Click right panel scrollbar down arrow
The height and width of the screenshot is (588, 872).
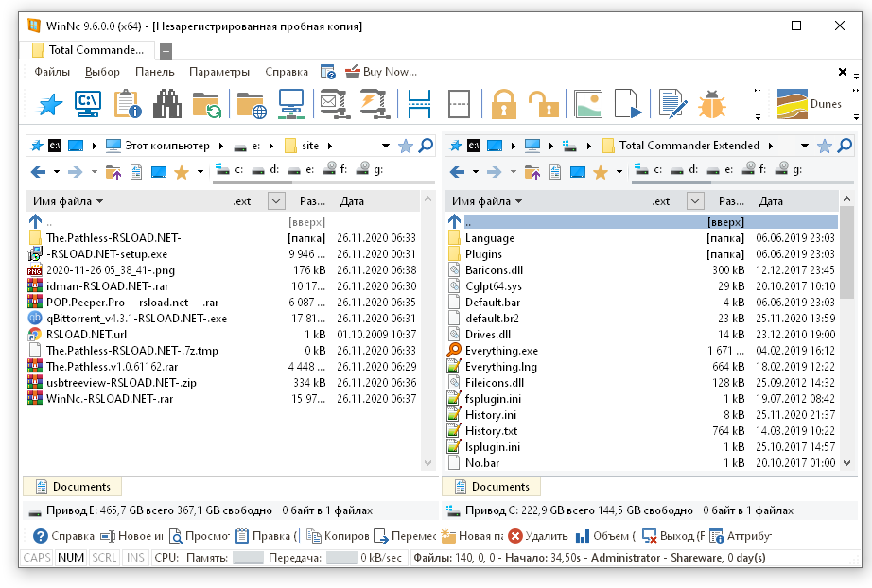pyautogui.click(x=846, y=462)
